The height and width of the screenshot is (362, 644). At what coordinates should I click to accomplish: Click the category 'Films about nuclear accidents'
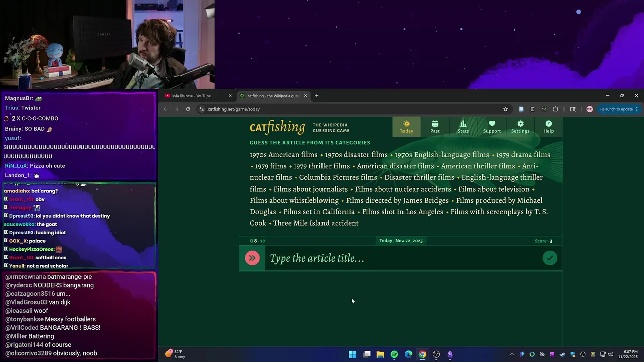click(x=403, y=189)
